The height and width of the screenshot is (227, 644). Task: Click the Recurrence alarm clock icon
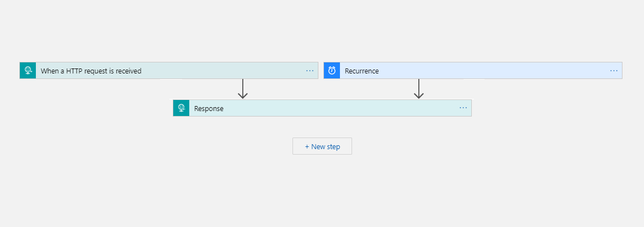(x=332, y=70)
